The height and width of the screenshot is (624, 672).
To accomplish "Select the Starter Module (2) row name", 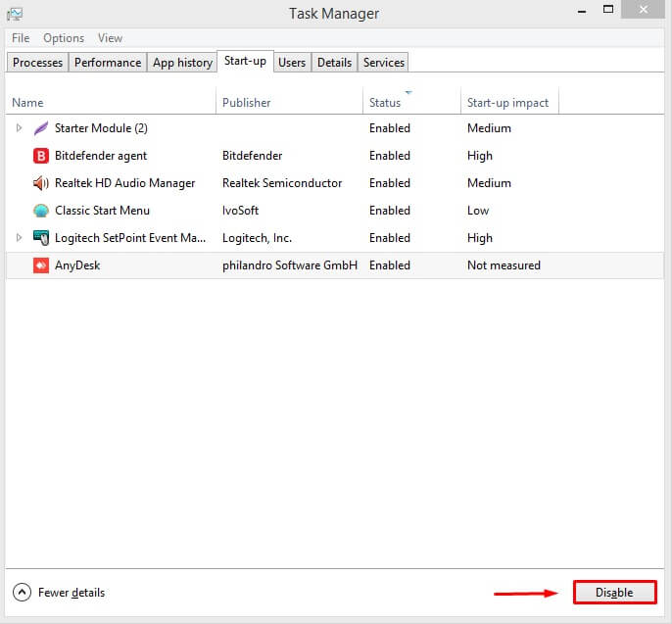I will pos(101,128).
